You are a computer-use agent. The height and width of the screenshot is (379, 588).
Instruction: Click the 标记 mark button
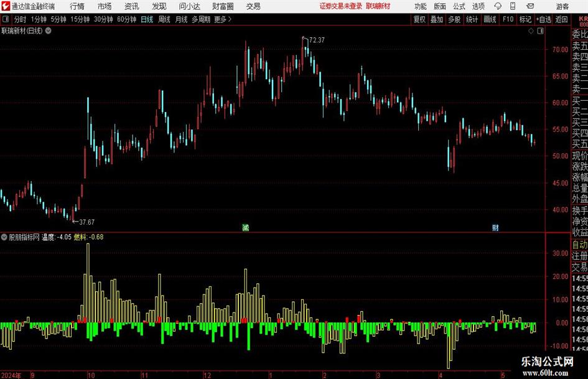click(x=525, y=19)
